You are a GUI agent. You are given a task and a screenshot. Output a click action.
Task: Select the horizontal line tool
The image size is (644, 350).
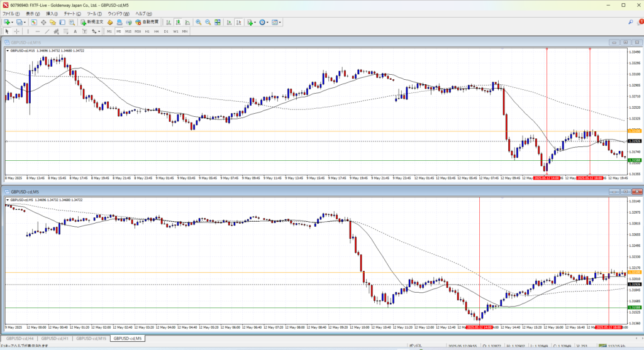pos(38,31)
